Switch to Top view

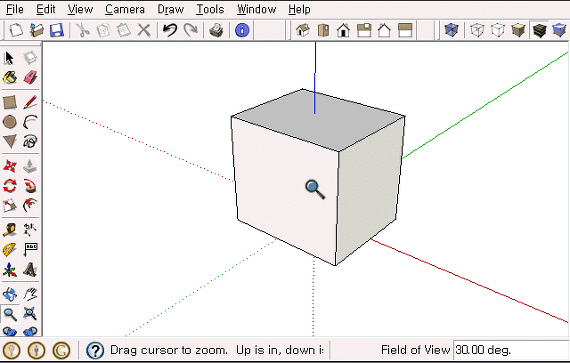click(323, 30)
